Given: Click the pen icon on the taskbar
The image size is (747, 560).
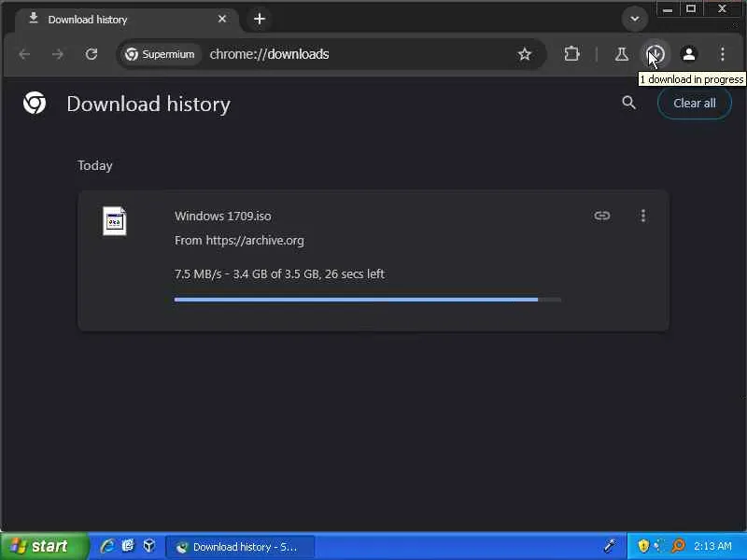Looking at the screenshot, I should (610, 546).
